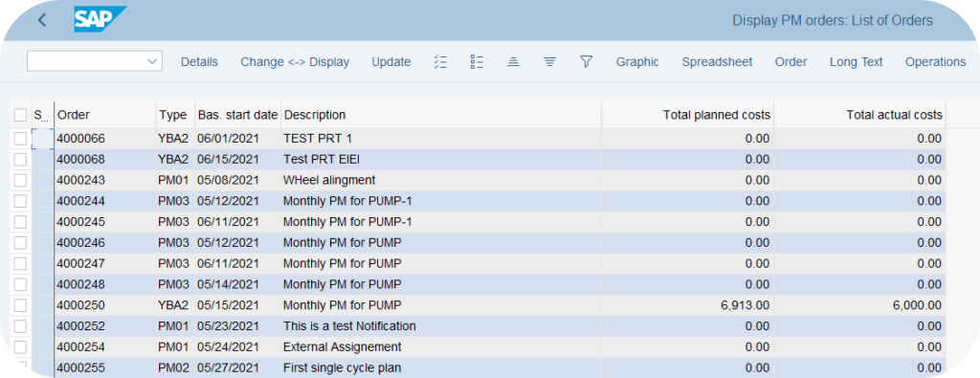Screen dimensions: 980x378
Task: Click the Update toolbar button
Action: (391, 62)
